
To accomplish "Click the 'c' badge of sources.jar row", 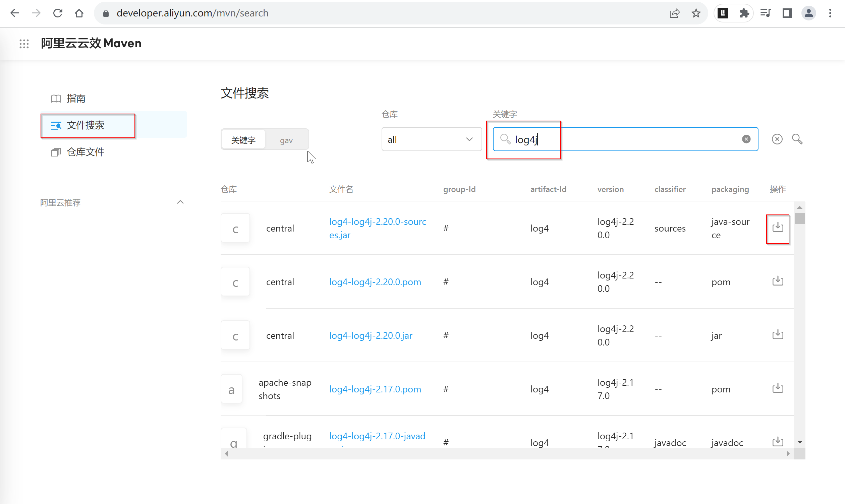I will tap(235, 228).
